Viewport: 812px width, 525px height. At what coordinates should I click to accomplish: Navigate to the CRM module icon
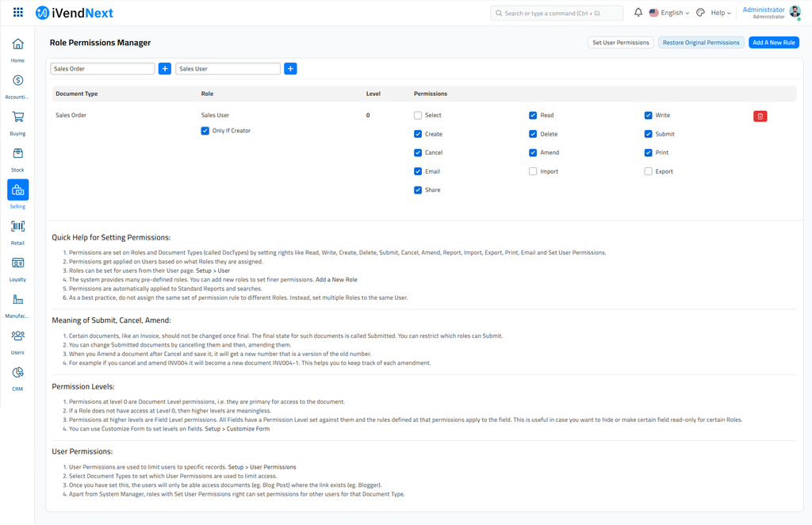click(17, 373)
